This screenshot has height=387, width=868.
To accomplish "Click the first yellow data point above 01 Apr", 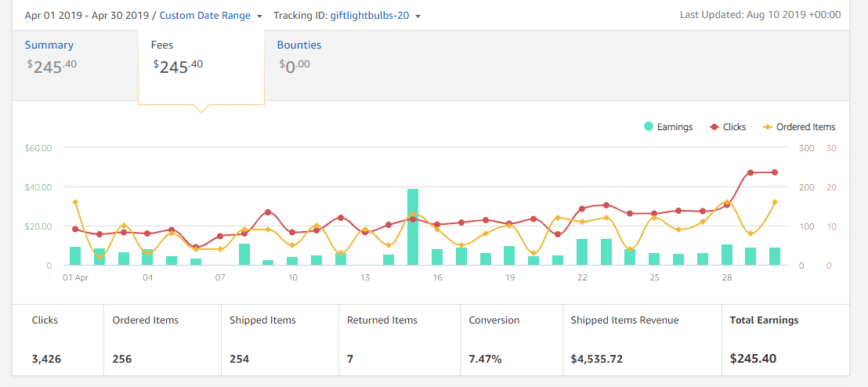I will 75,202.
